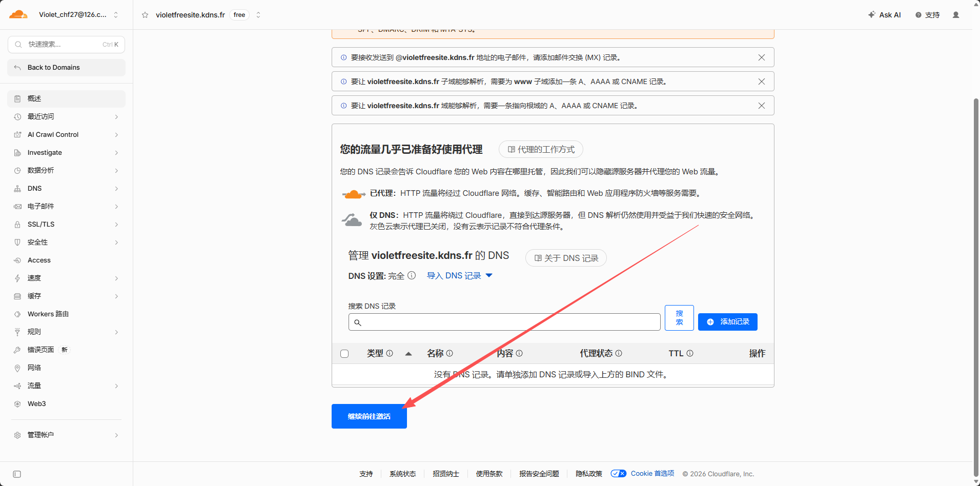Click the 电子邮件 envelope icon
Viewport: 980px width, 486px height.
(x=17, y=207)
